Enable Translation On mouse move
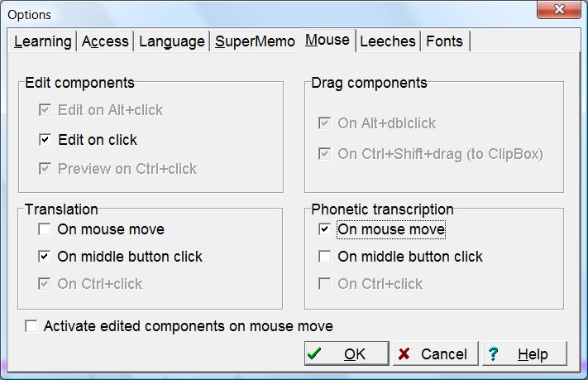Image resolution: width=588 pixels, height=380 pixels. [x=45, y=229]
